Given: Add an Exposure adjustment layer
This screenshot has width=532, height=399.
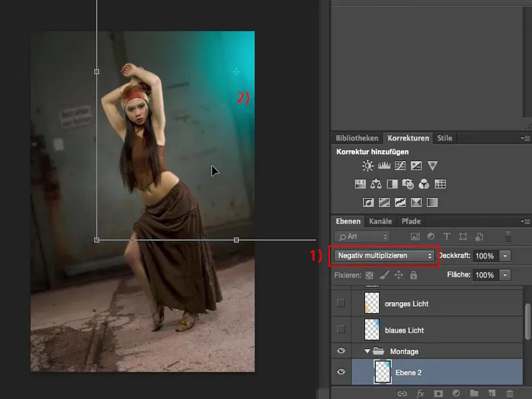Looking at the screenshot, I should coord(416,166).
